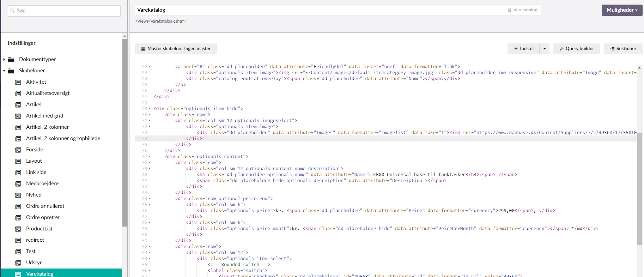Click the ProductList template icon
The image size is (644, 277).
pyautogui.click(x=18, y=229)
